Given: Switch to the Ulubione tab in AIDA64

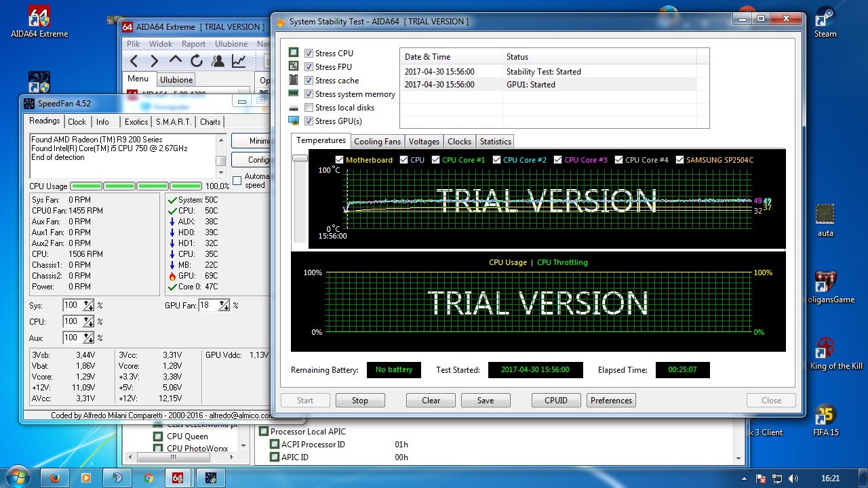Looking at the screenshot, I should (176, 80).
